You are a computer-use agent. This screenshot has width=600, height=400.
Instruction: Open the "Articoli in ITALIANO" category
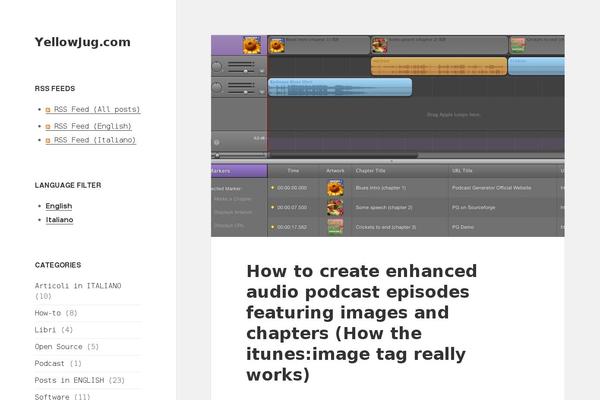(78, 286)
